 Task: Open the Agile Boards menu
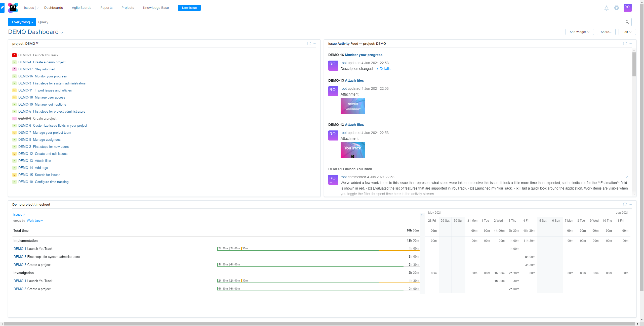82,8
